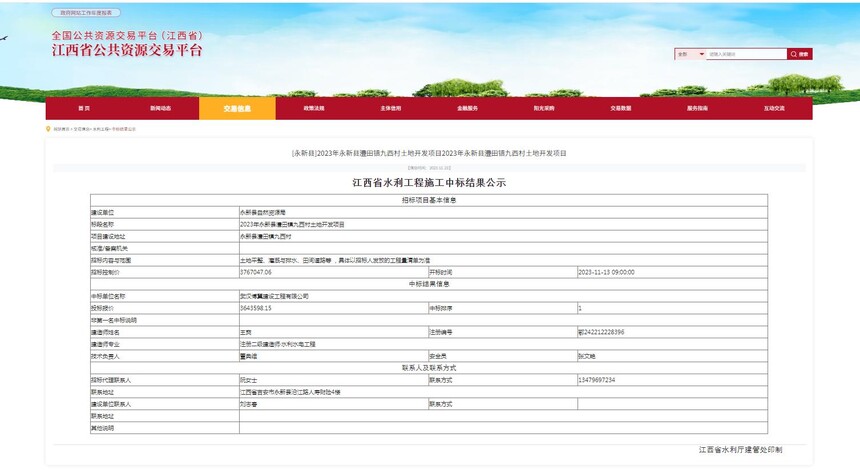Click the breadcrumb home link beside pin
Image resolution: width=860 pixels, height=470 pixels.
62,129
